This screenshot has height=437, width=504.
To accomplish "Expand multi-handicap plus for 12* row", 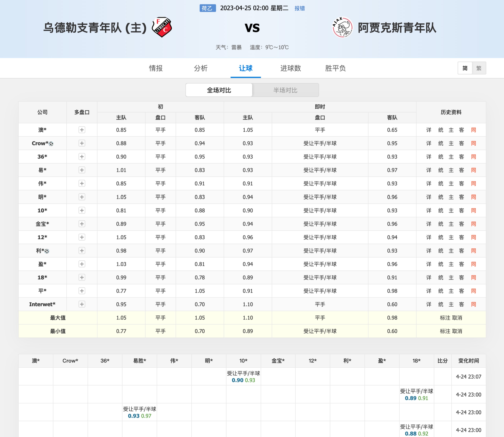I will (82, 237).
